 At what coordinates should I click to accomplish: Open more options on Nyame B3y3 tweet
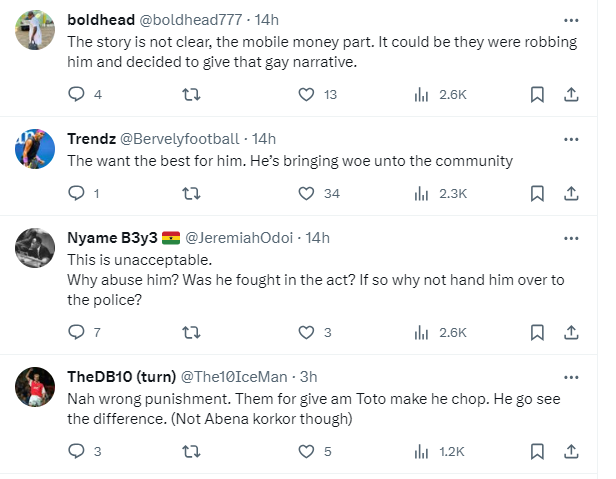[x=571, y=238]
